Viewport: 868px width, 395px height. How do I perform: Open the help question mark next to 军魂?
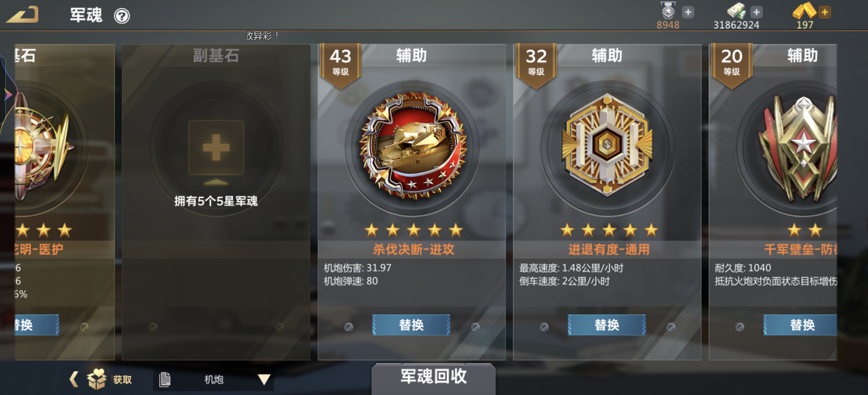point(122,16)
